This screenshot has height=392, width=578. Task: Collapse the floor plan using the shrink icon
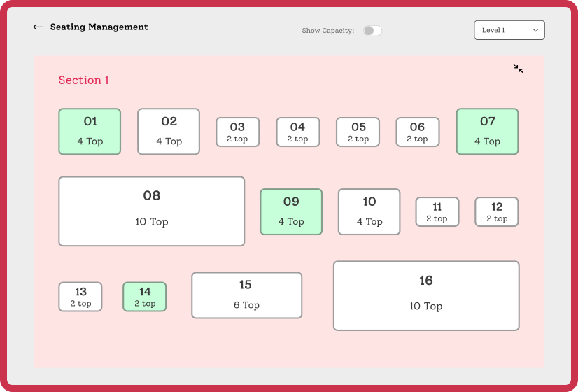tap(518, 69)
